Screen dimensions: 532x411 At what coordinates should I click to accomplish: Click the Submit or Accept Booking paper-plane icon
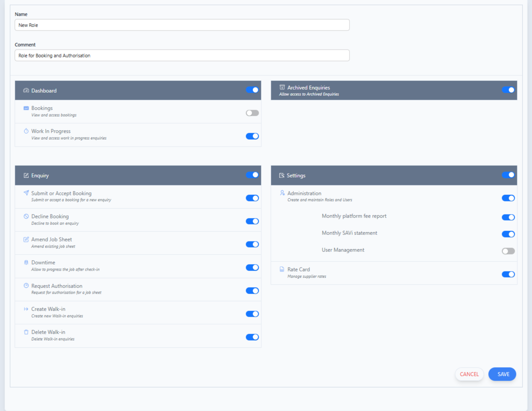tap(26, 193)
